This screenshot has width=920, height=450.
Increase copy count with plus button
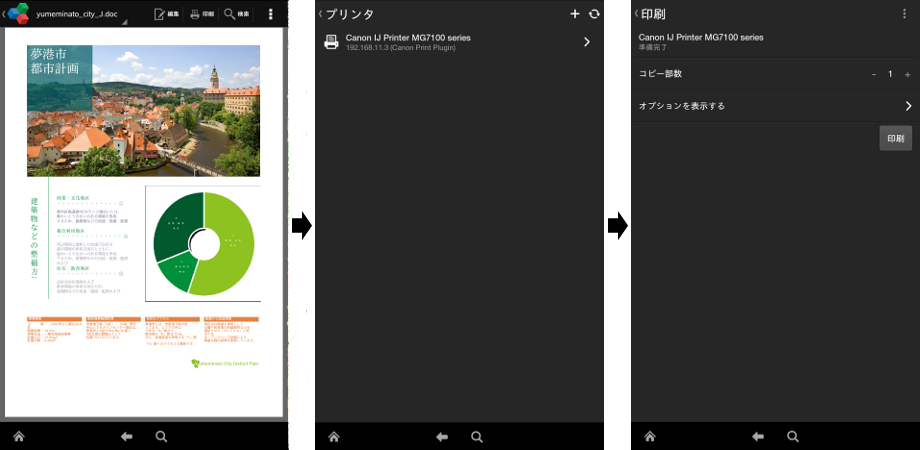click(907, 75)
